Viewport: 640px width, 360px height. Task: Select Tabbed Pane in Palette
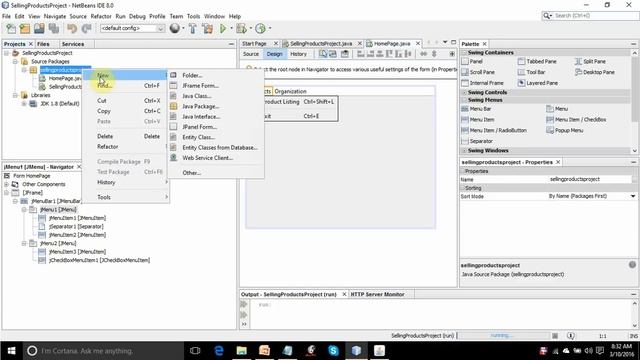pyautogui.click(x=537, y=61)
